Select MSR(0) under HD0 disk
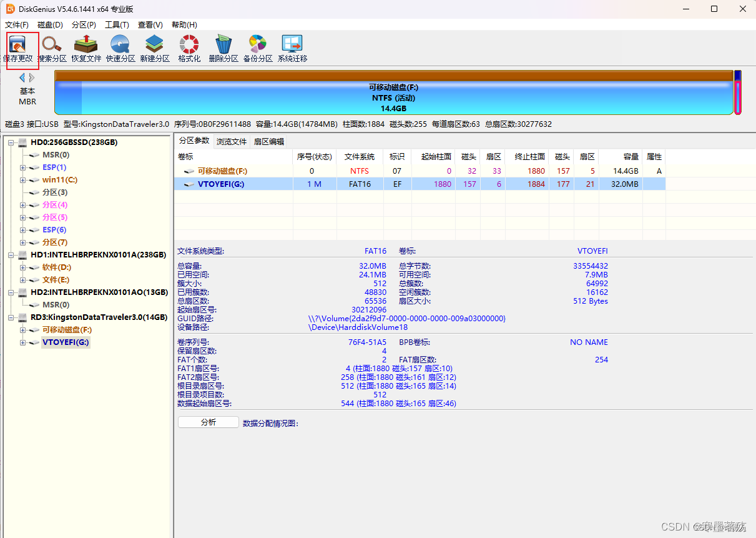Viewport: 756px width, 538px height. (x=56, y=155)
